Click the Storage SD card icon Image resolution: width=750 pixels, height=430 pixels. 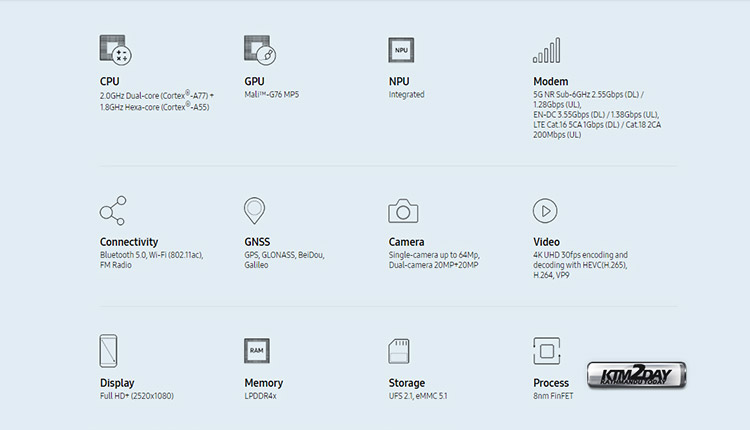(x=399, y=351)
